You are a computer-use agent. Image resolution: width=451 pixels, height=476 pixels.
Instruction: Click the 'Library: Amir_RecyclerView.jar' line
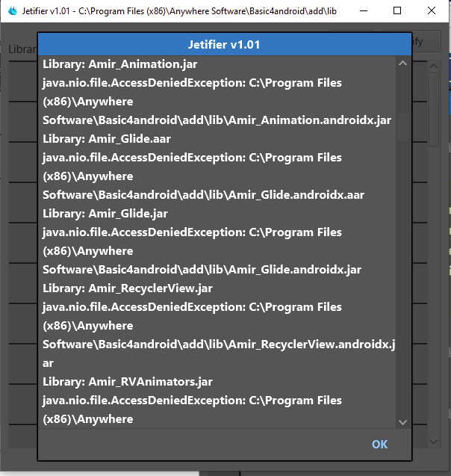128,288
